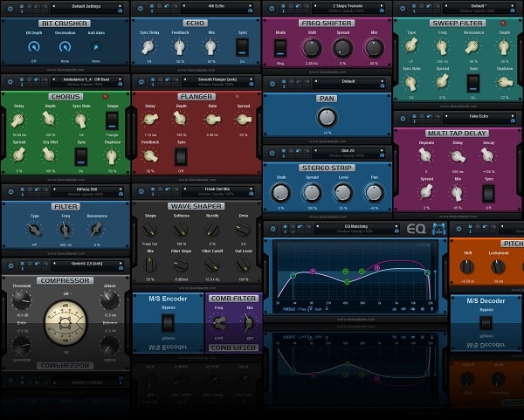Click the BIT CRUSHER title plate
This screenshot has width=524, height=420.
click(65, 24)
